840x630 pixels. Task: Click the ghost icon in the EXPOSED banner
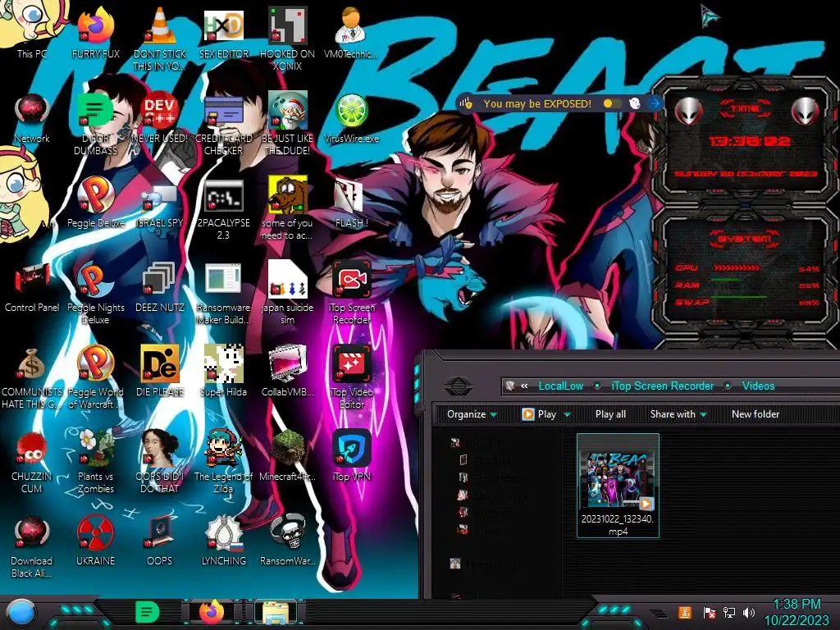coord(635,103)
